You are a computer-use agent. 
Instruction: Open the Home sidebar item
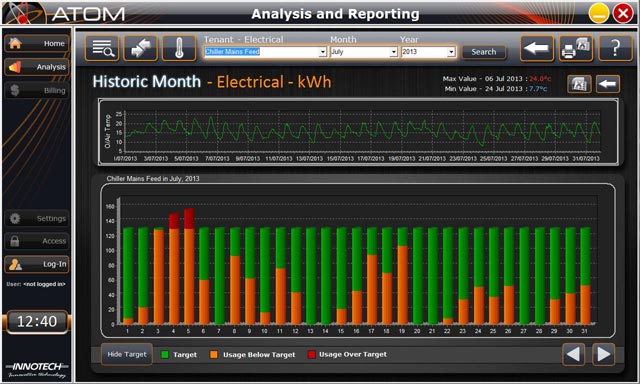click(37, 43)
